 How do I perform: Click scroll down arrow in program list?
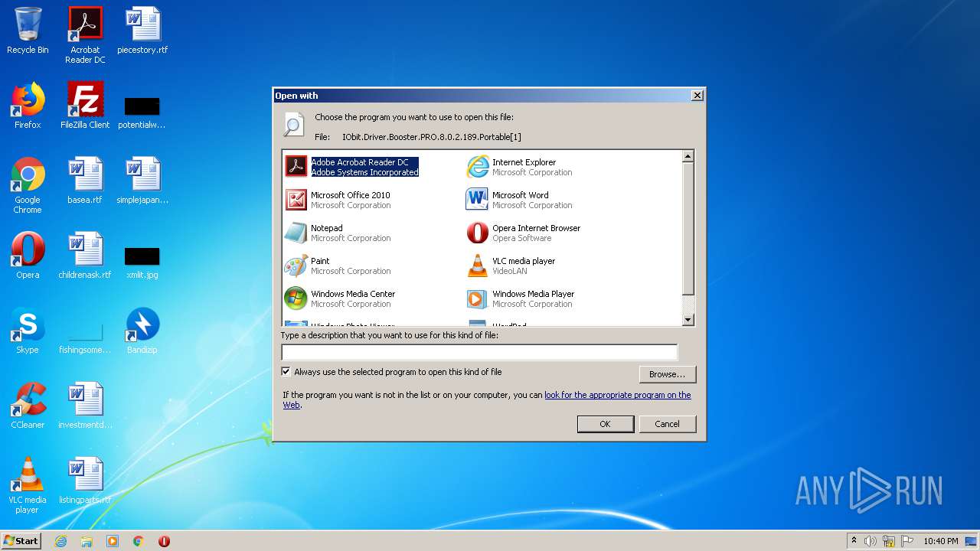[688, 320]
